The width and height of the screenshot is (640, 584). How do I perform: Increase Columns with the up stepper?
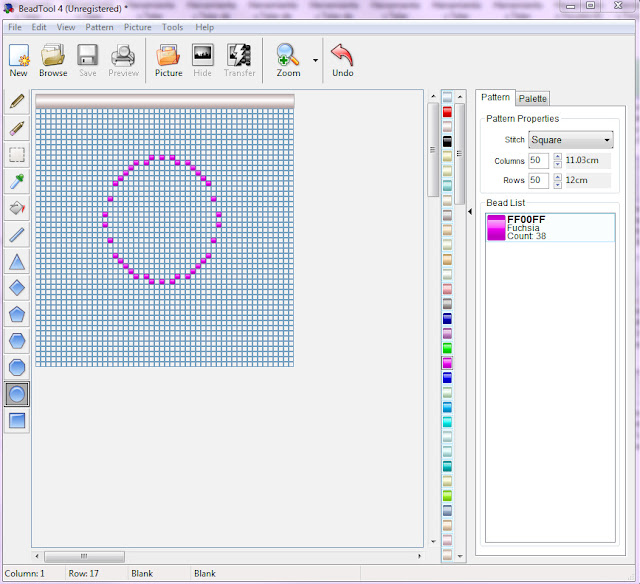click(558, 157)
